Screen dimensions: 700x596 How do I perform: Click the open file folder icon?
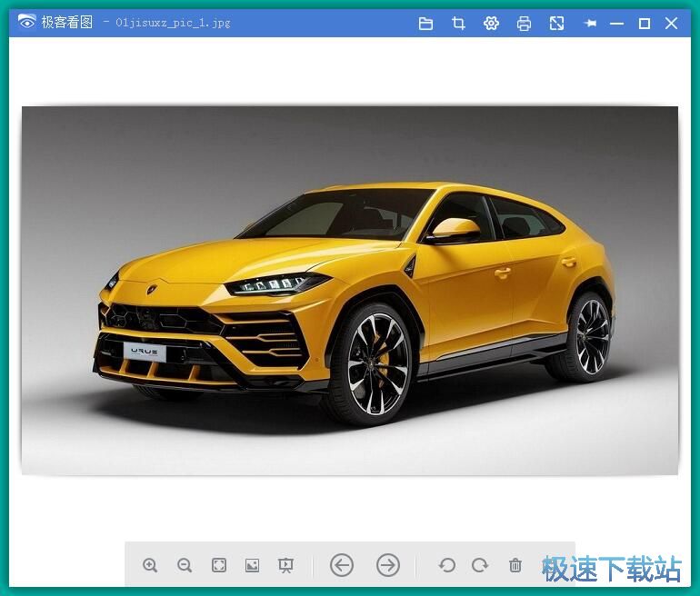pyautogui.click(x=425, y=24)
